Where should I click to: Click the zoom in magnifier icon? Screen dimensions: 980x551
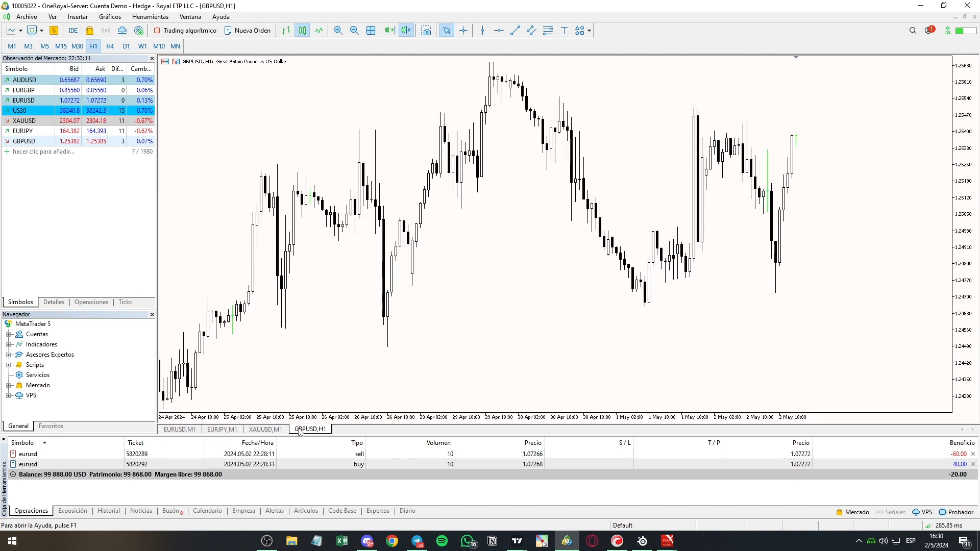tap(338, 31)
